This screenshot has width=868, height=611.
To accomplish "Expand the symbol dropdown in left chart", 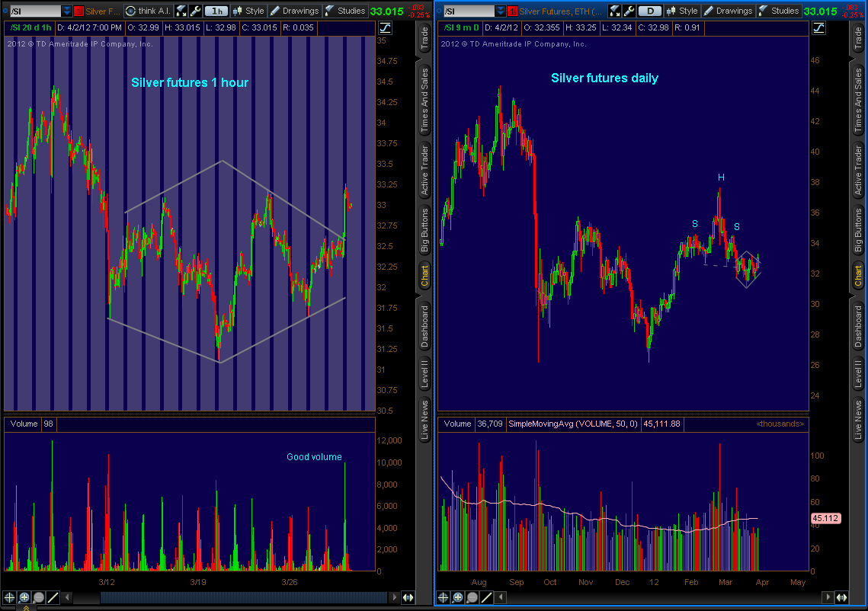I will tap(67, 11).
